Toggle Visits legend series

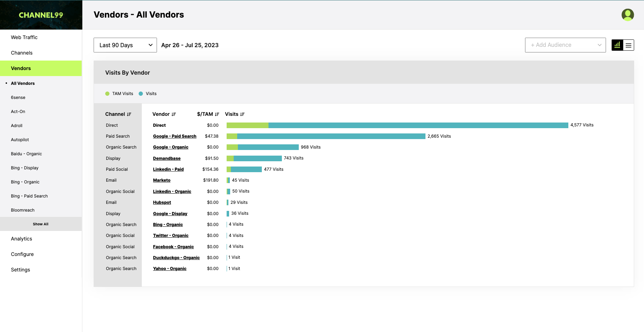(148, 94)
